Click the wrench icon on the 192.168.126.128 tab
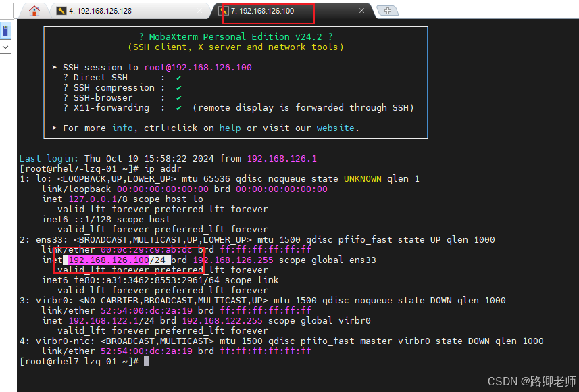The height and width of the screenshot is (392, 579). (61, 11)
